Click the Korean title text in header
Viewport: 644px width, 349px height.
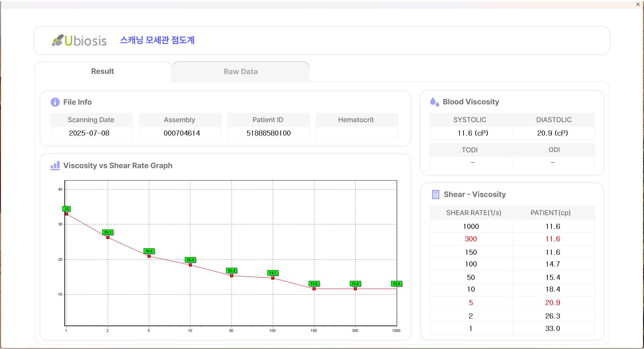click(x=157, y=40)
